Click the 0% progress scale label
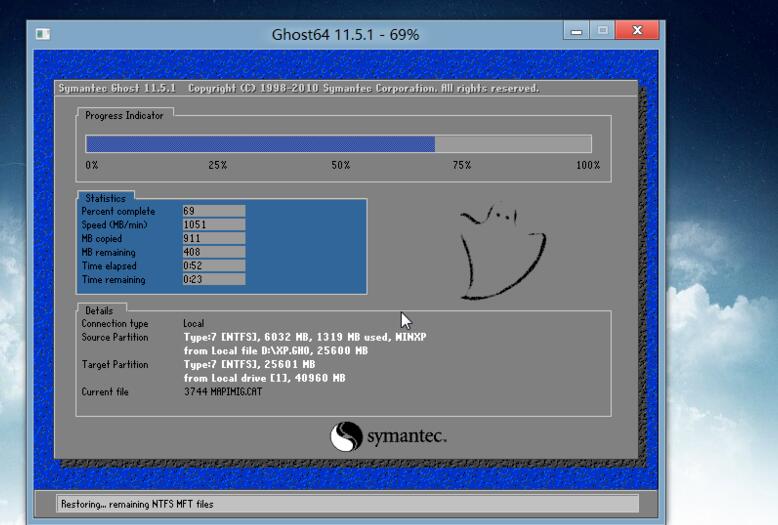Screen dimensions: 778x525 (x=92, y=165)
